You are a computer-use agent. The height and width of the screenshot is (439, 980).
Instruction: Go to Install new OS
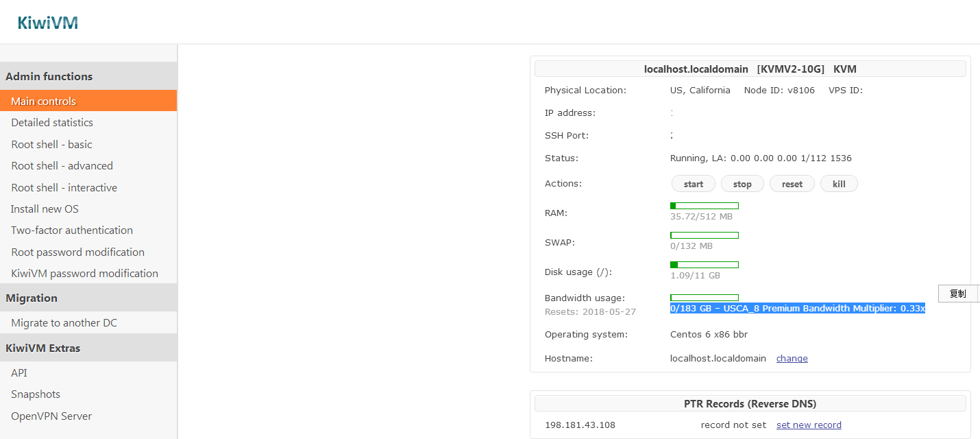[45, 209]
